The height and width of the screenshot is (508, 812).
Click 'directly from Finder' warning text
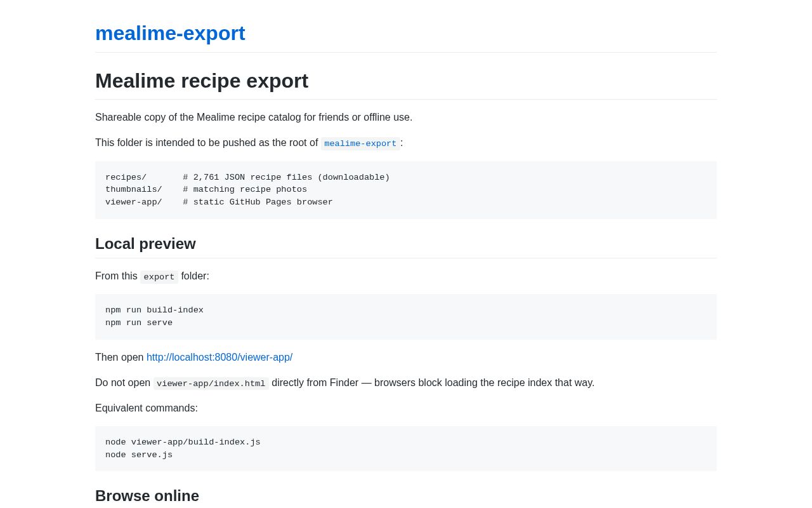coord(433,383)
